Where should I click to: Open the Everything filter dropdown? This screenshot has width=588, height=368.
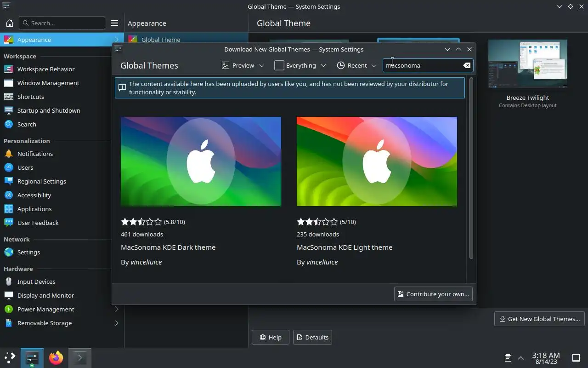(300, 65)
